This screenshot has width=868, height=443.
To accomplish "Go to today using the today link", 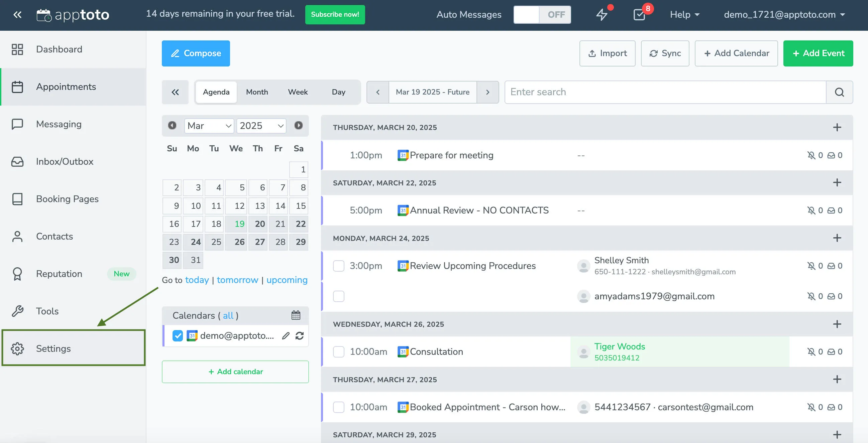I will coord(197,280).
